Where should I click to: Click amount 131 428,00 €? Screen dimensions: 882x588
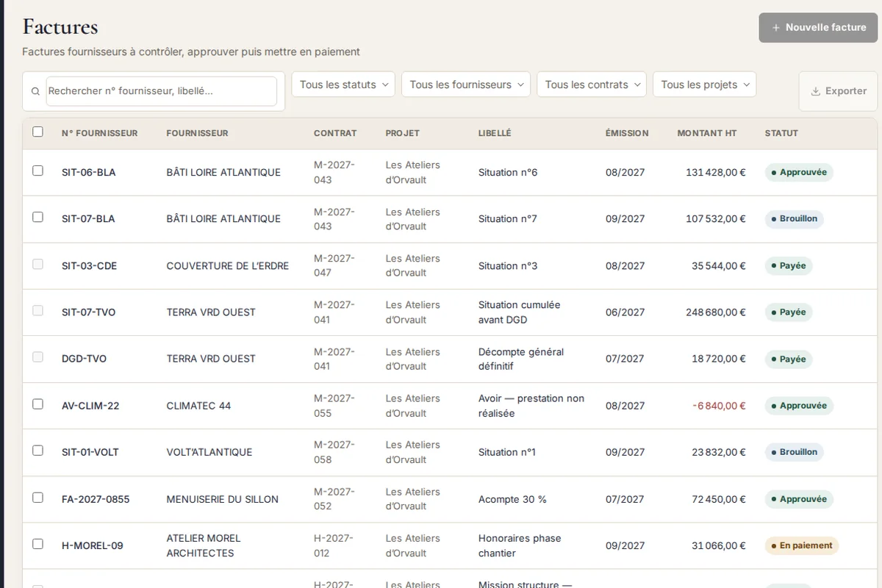tap(716, 173)
